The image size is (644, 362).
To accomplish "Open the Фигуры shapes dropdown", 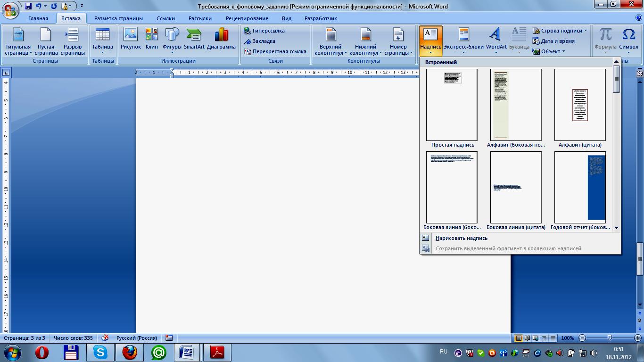I will pyautogui.click(x=172, y=41).
